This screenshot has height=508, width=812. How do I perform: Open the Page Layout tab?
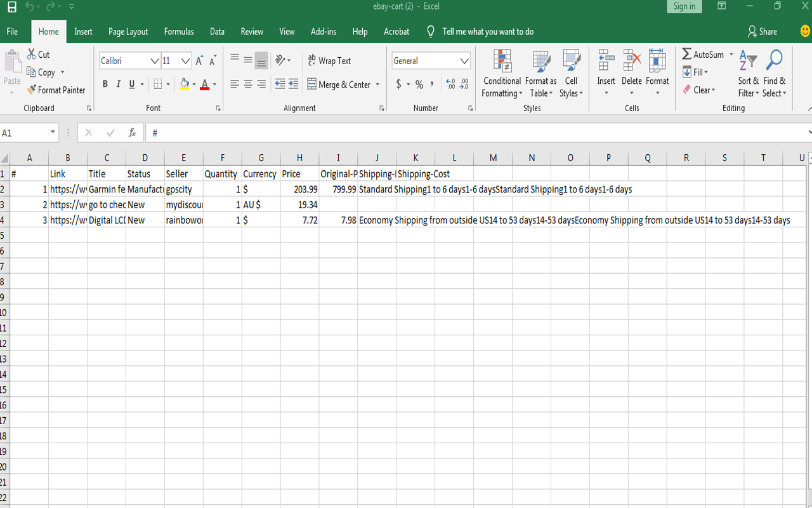pyautogui.click(x=128, y=32)
